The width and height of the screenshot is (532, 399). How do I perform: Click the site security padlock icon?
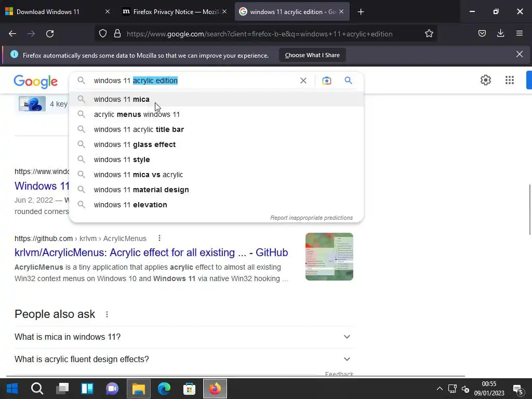[117, 34]
